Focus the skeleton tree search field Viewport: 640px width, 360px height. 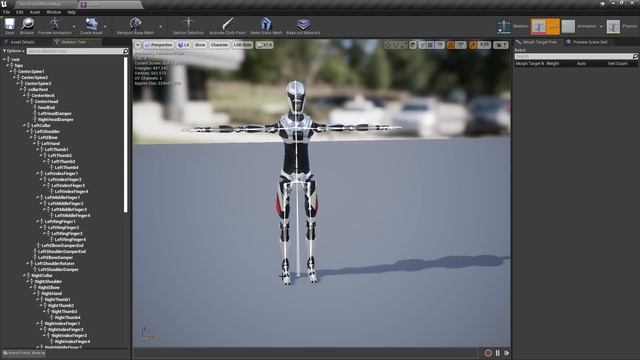75,51
